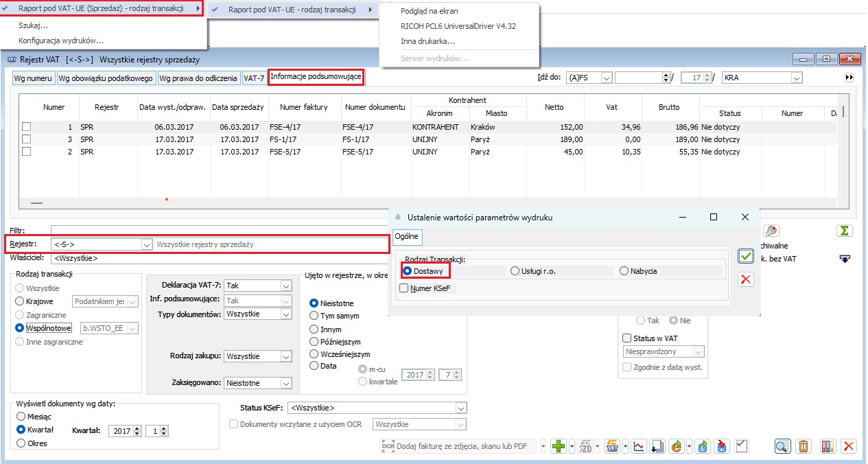Click the wrench filter constructor icon
The image size is (868, 464).
point(771,231)
